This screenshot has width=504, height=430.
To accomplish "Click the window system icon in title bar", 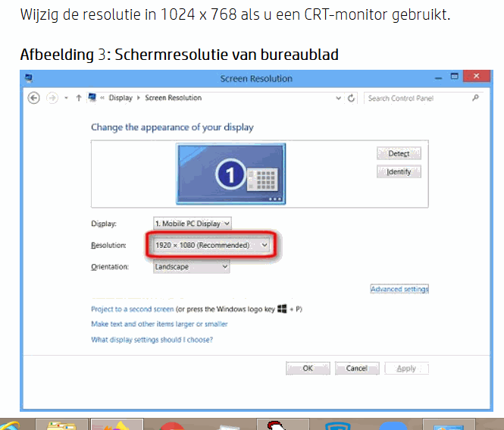I will point(29,78).
